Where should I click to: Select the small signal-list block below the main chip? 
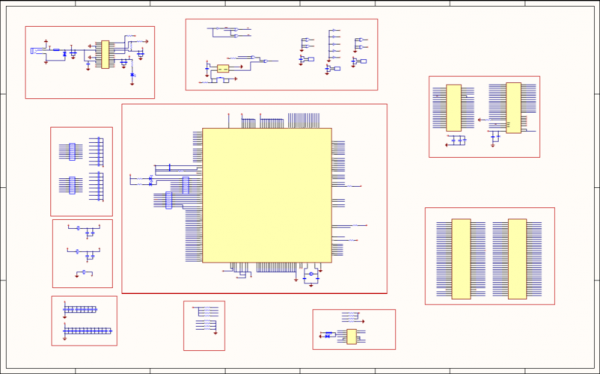click(x=204, y=325)
